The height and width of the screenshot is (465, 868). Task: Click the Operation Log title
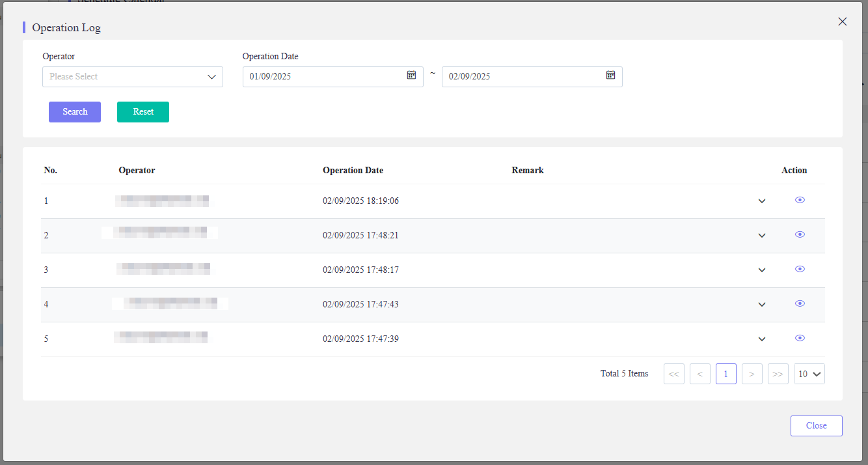(x=66, y=28)
